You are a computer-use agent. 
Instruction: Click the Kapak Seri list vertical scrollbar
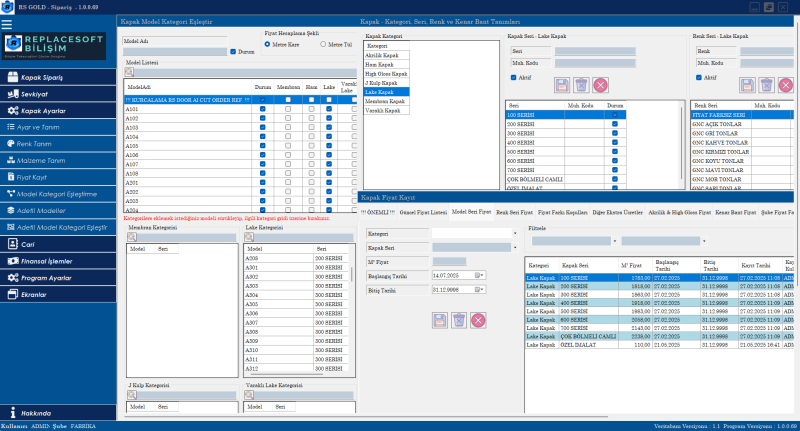point(682,143)
